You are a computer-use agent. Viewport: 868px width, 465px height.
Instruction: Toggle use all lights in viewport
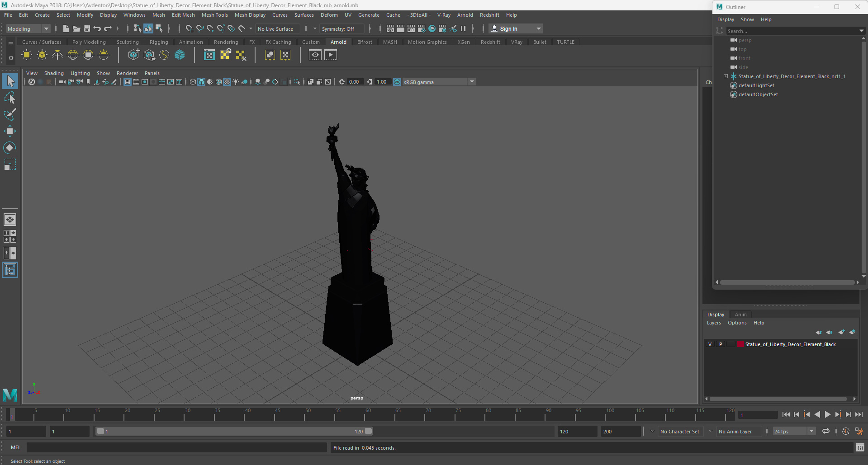pyautogui.click(x=236, y=82)
